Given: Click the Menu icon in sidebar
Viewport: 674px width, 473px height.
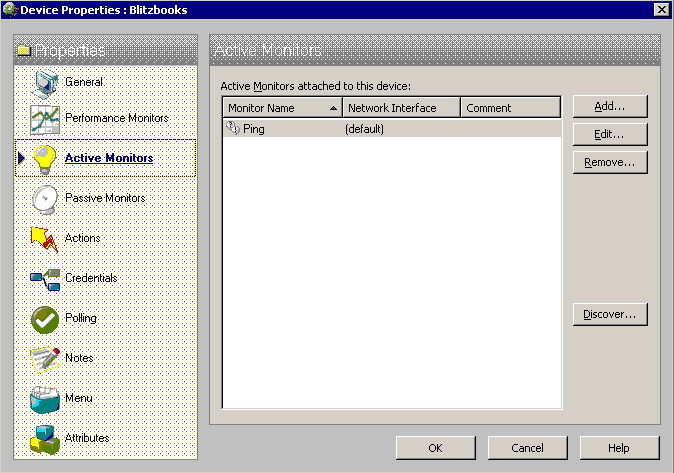Looking at the screenshot, I should (45, 398).
